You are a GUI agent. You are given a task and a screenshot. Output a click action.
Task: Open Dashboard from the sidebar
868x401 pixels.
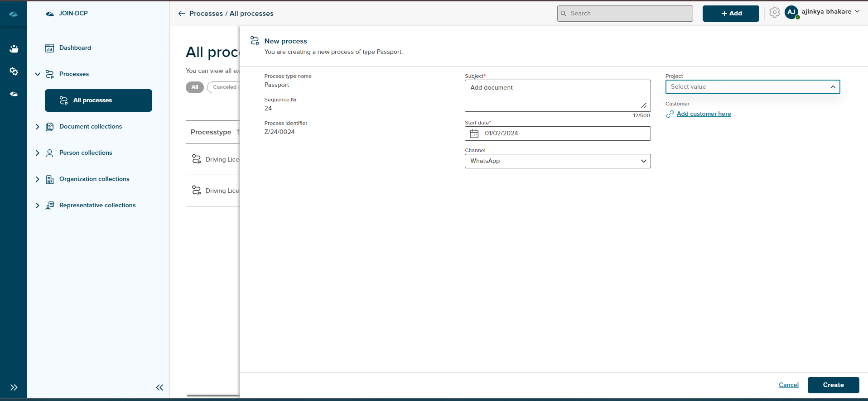click(x=75, y=48)
